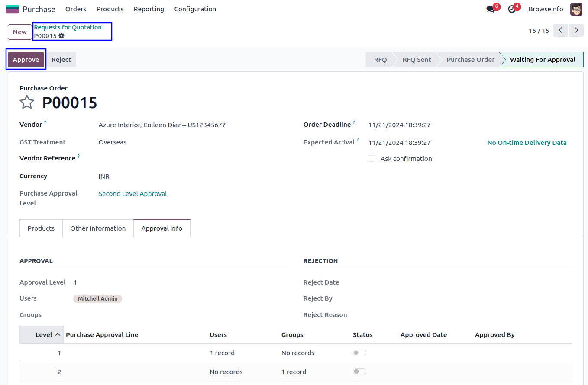Switch to Other Information tab
The image size is (588, 385).
(98, 228)
